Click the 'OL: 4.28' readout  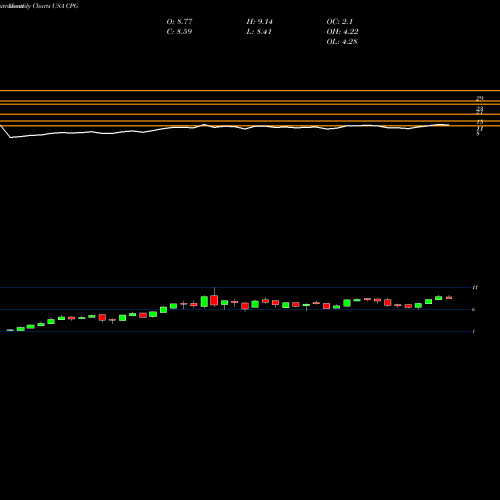(x=342, y=42)
